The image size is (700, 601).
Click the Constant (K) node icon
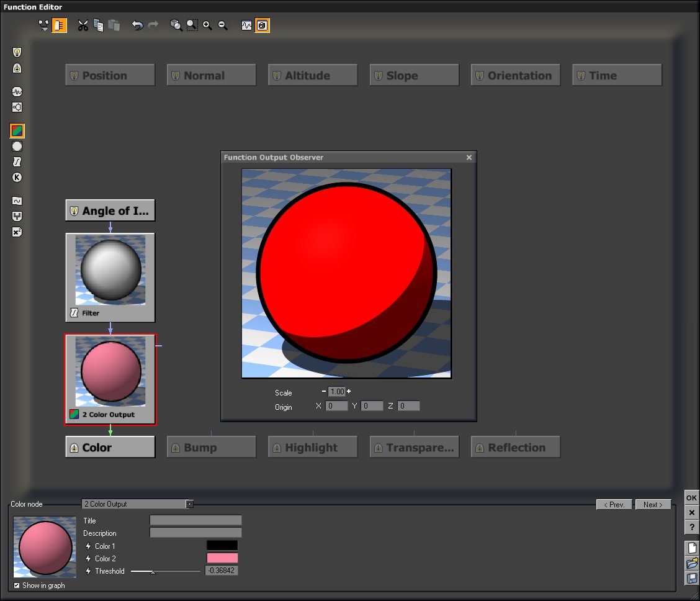coord(17,178)
